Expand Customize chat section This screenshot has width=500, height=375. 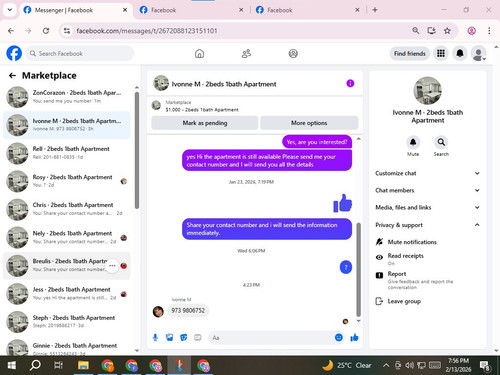tap(427, 173)
